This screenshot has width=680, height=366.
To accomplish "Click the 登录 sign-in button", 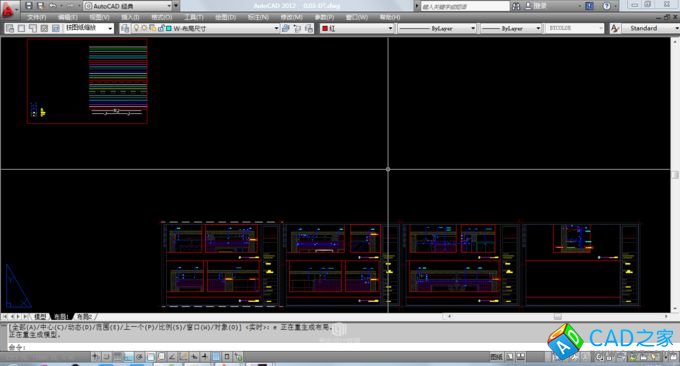I will [x=536, y=6].
